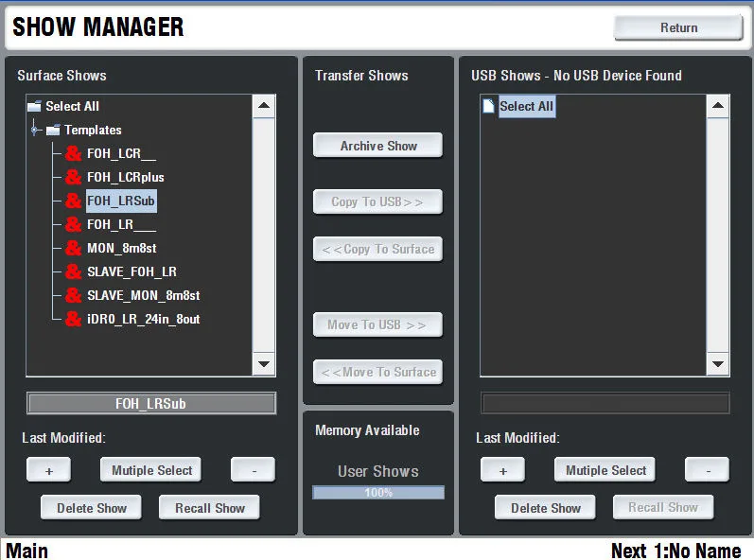The width and height of the screenshot is (754, 560).
Task: Recall the selected Surface show
Action: tap(210, 508)
